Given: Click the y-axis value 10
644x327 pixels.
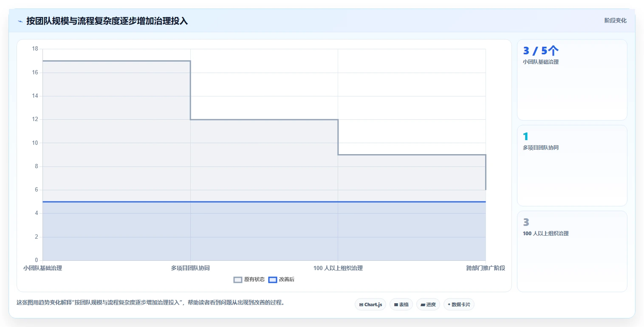Looking at the screenshot, I should pyautogui.click(x=35, y=143).
